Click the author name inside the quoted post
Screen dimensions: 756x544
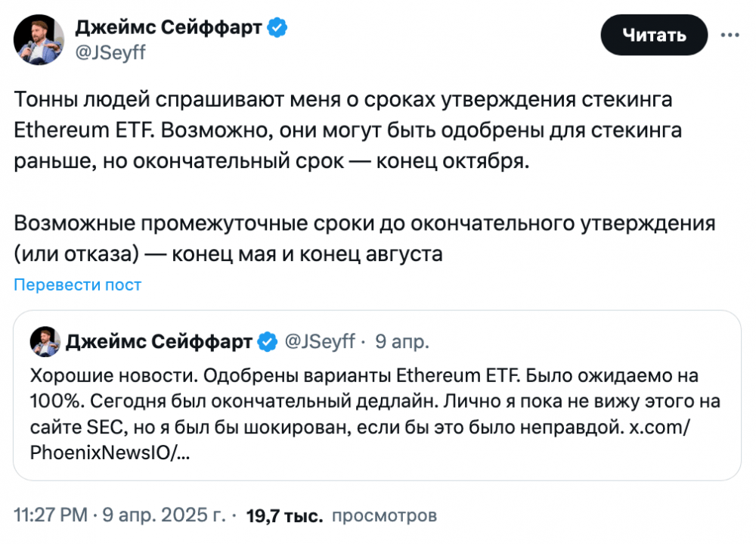pos(159,342)
